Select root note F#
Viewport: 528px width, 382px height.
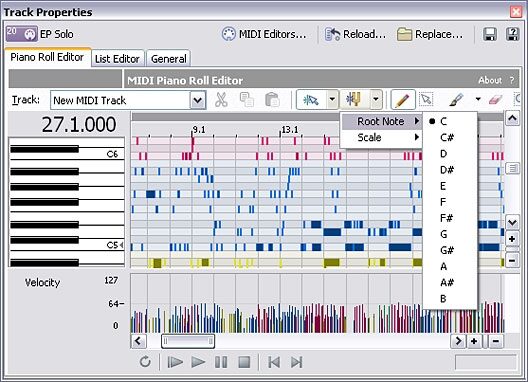coord(450,218)
